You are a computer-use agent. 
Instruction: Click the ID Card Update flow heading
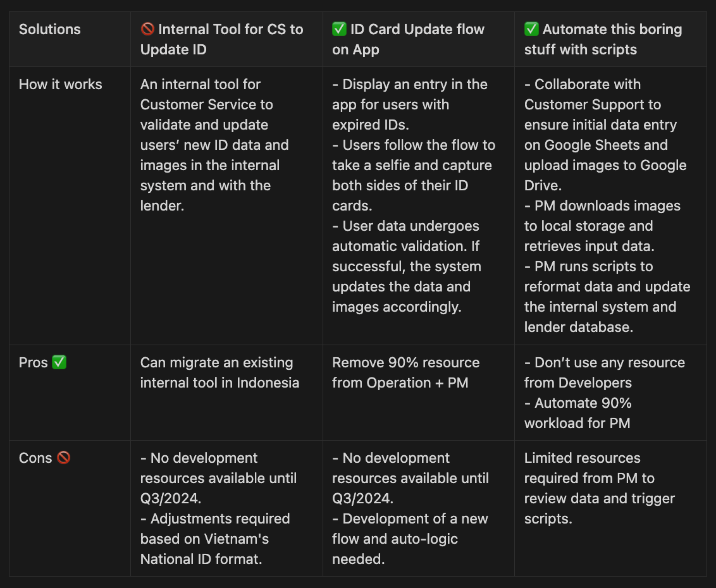(x=408, y=39)
